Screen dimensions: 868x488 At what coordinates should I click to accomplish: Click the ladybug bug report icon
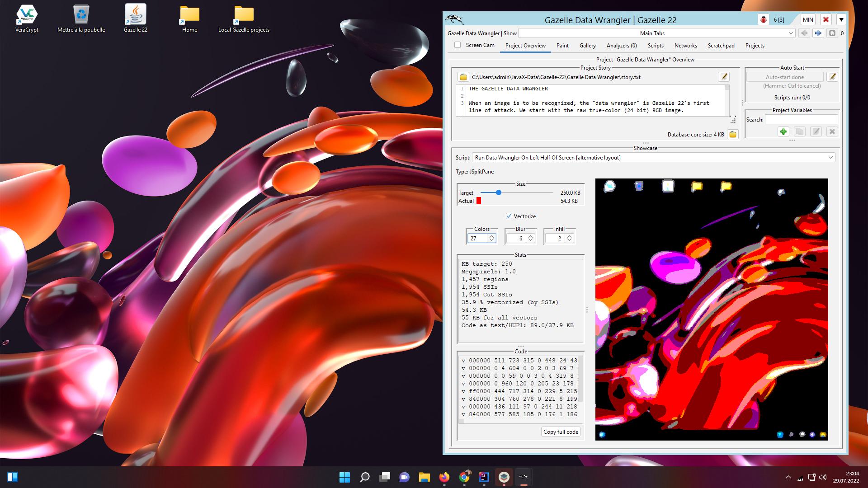(764, 19)
